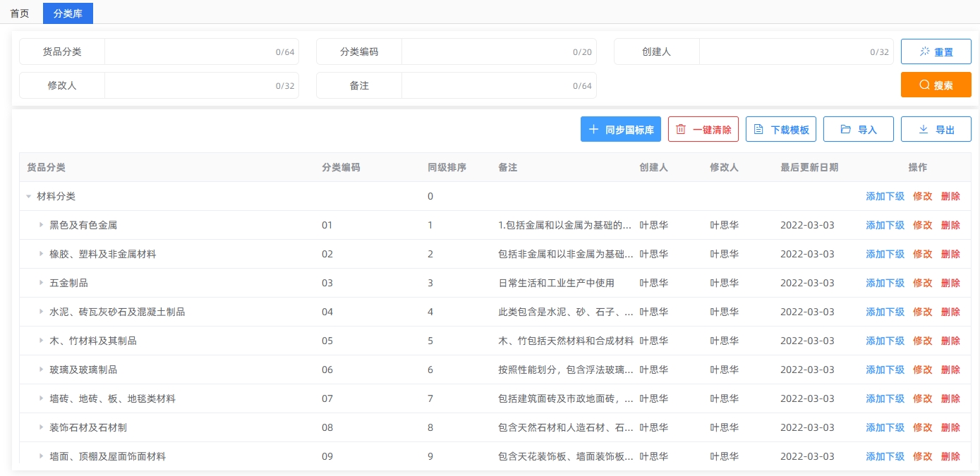Expand the 黑色及有色金属 row
Image resolution: width=980 pixels, height=476 pixels.
coord(42,226)
